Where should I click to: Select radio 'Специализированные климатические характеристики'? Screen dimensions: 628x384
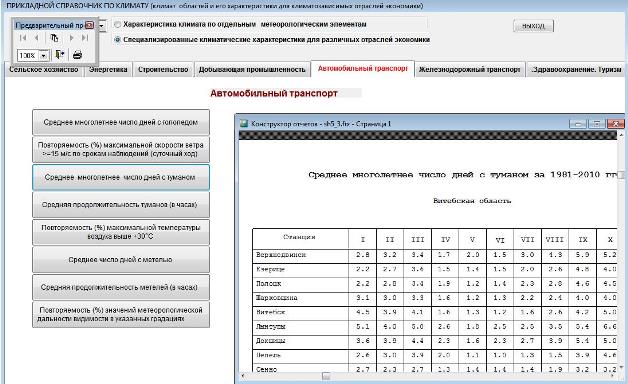click(117, 40)
